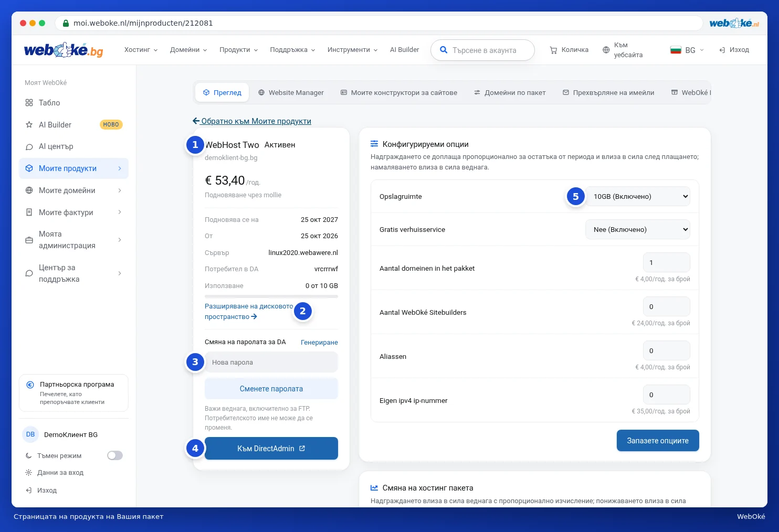Click Обратно към Моите продукти link
Screen dimensions: 779x532
[x=252, y=121]
